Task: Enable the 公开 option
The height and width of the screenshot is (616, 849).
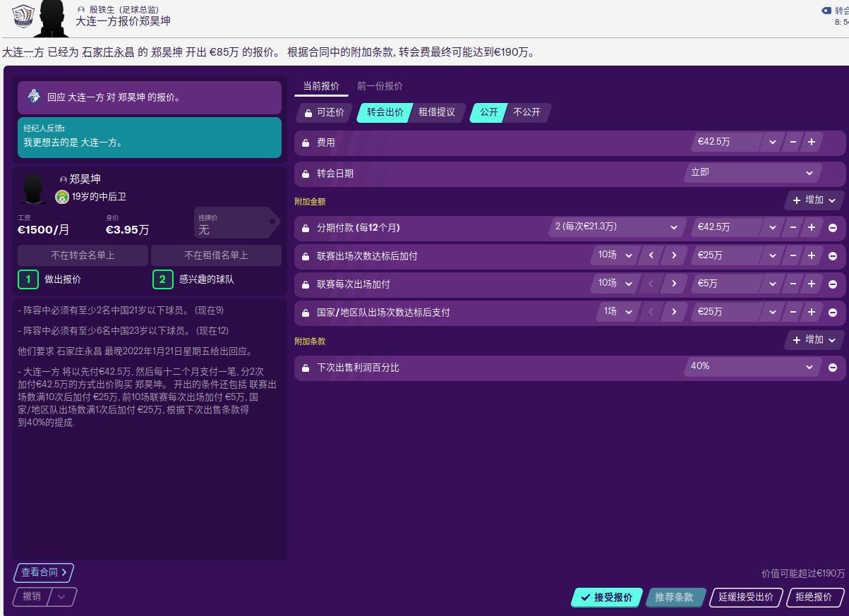Action: 488,112
